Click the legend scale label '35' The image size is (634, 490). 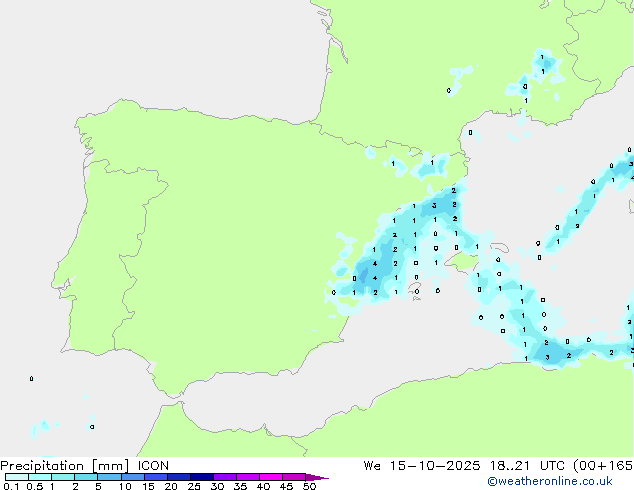coord(240,486)
